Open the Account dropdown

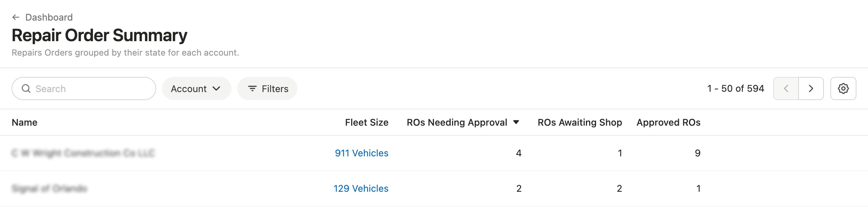tap(196, 88)
